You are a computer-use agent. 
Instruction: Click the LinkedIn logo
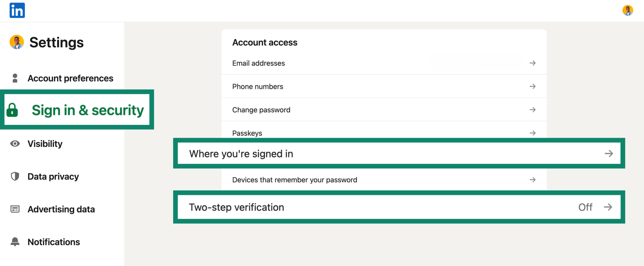(17, 10)
